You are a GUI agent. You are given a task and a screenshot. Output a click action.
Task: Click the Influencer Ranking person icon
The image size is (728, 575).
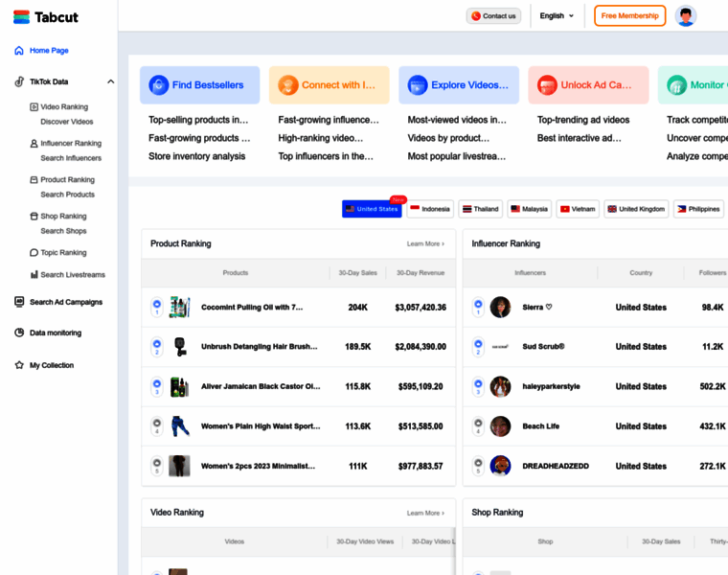34,143
